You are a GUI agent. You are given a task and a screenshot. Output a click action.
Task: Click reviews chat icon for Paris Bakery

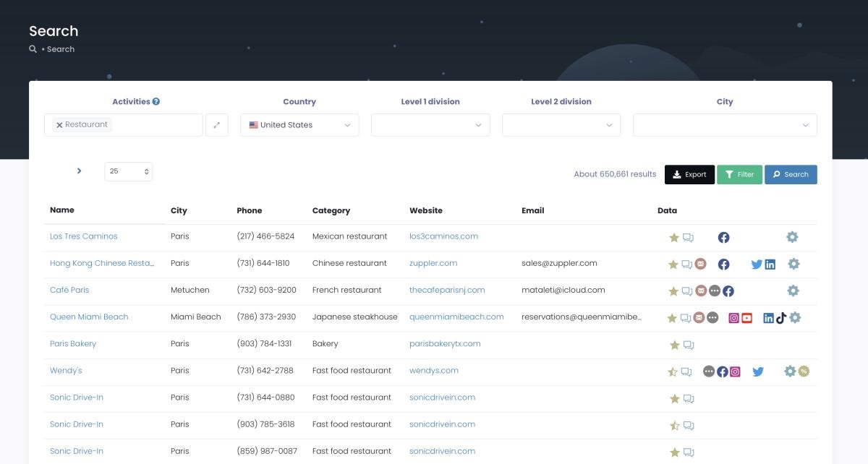[689, 345]
